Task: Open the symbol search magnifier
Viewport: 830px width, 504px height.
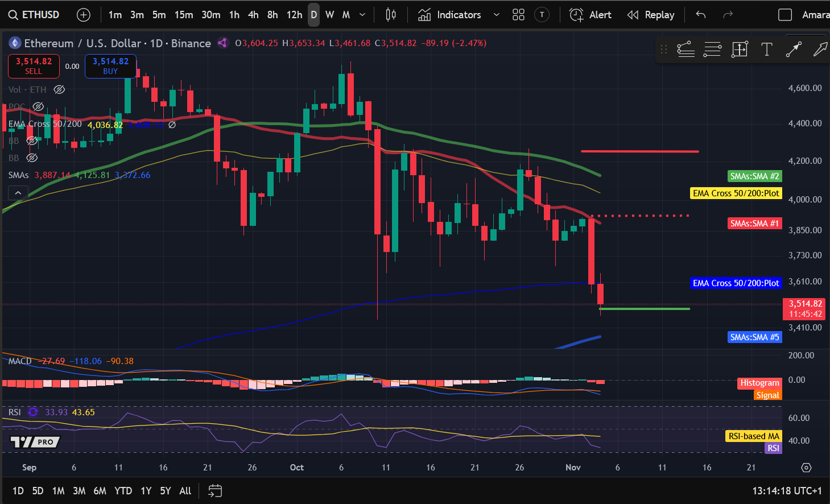Action: click(x=13, y=14)
